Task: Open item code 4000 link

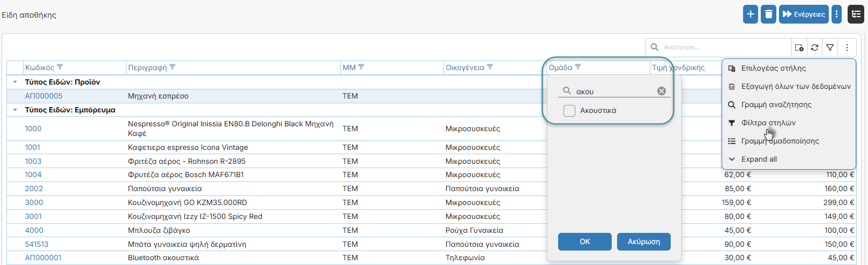Action: [x=34, y=230]
